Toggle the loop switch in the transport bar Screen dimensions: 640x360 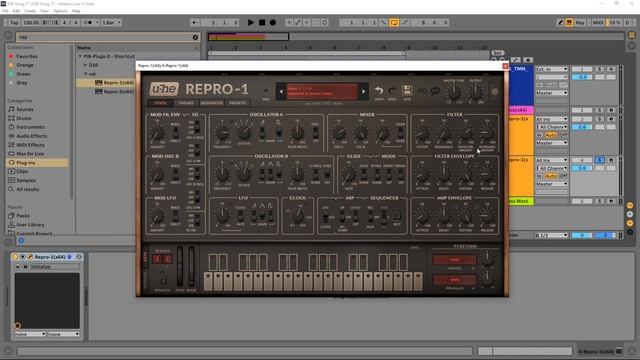tap(394, 22)
